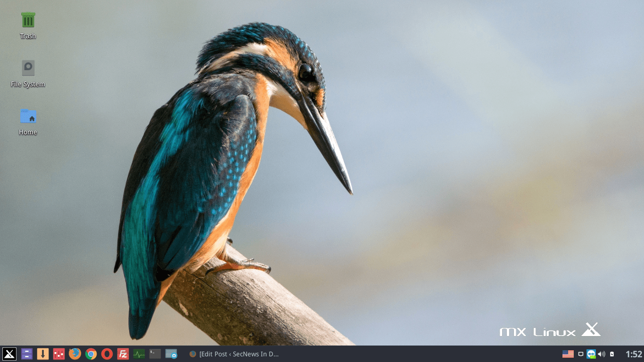Open the screenshot tool launcher
The image size is (644, 362).
coord(171,354)
